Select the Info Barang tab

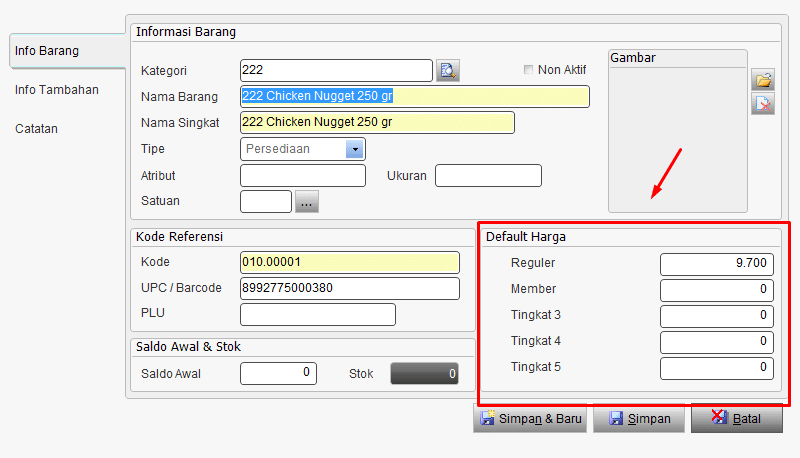(x=47, y=50)
